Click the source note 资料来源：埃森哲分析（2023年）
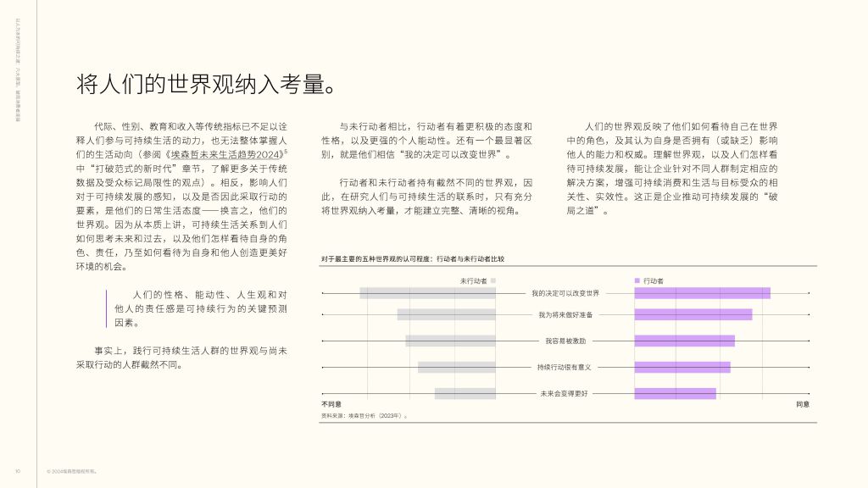The width and height of the screenshot is (868, 488). [364, 415]
